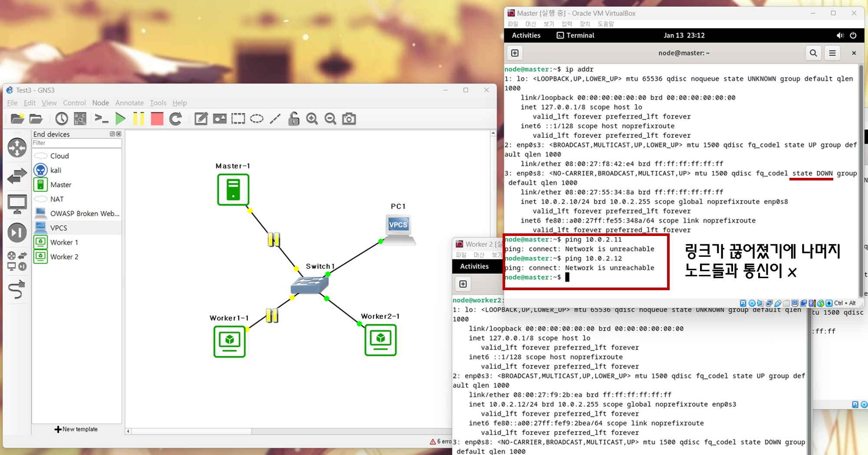868x455 pixels.
Task: Select Cloud in End devices list
Action: (77, 156)
